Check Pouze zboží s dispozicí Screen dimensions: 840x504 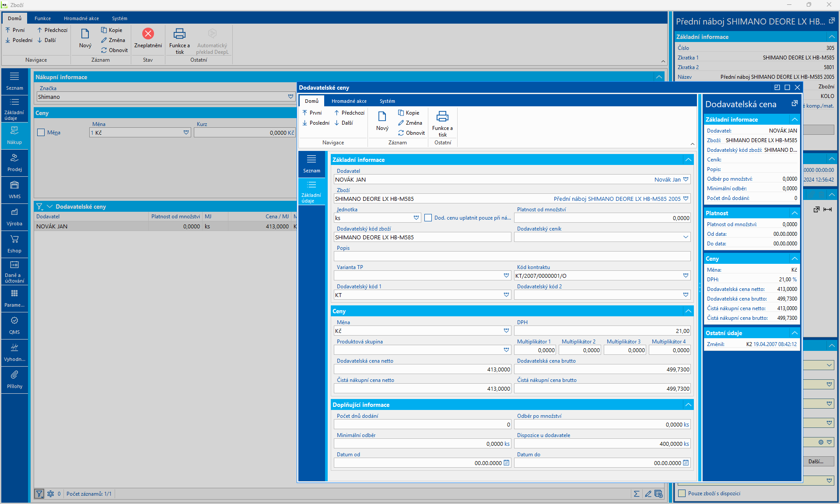[x=682, y=493]
